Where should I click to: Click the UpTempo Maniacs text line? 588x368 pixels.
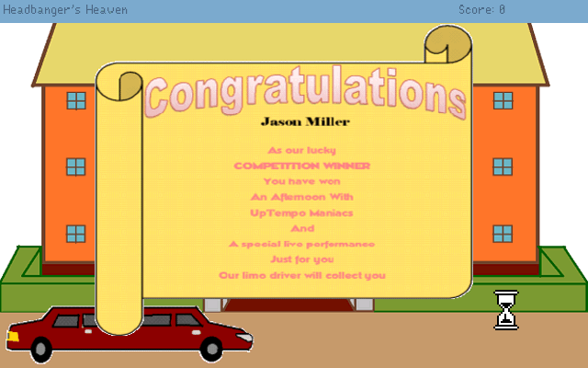coord(301,213)
